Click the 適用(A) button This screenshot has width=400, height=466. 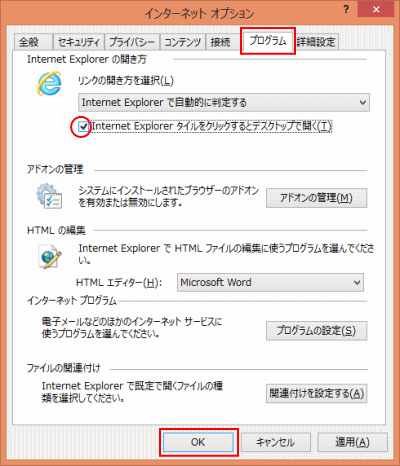(352, 442)
